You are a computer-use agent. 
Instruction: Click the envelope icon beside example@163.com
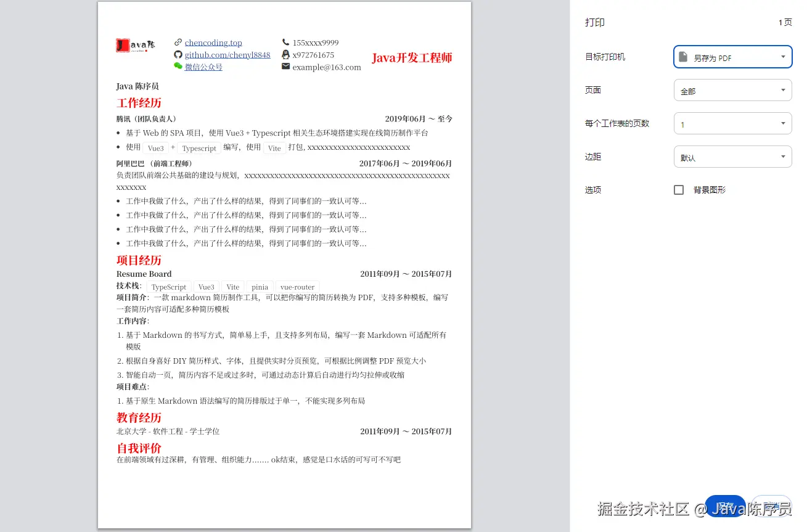(x=285, y=67)
